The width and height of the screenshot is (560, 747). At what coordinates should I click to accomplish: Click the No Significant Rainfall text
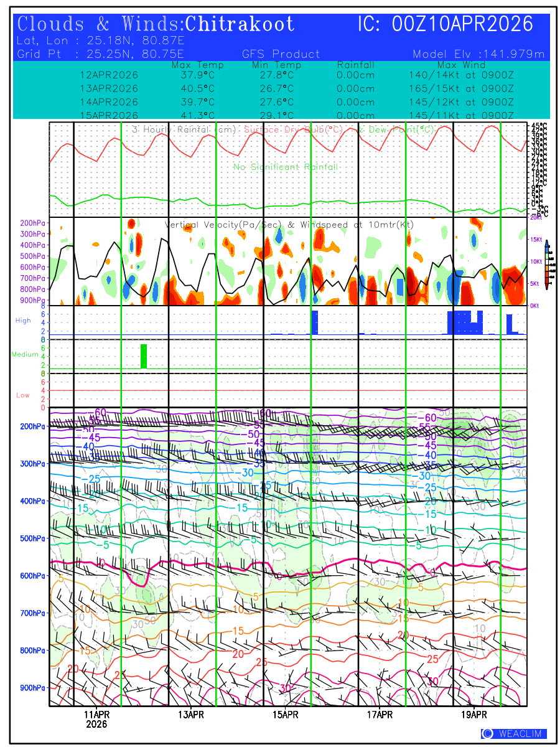(286, 167)
